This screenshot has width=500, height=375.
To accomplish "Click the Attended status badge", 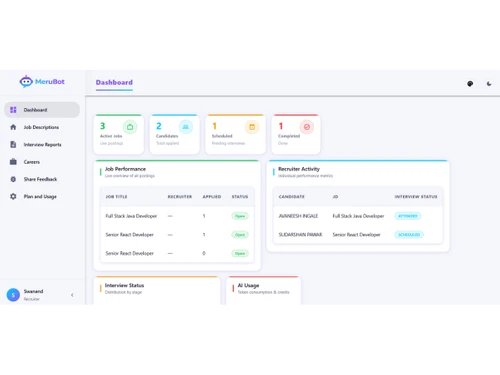I will pos(408,216).
